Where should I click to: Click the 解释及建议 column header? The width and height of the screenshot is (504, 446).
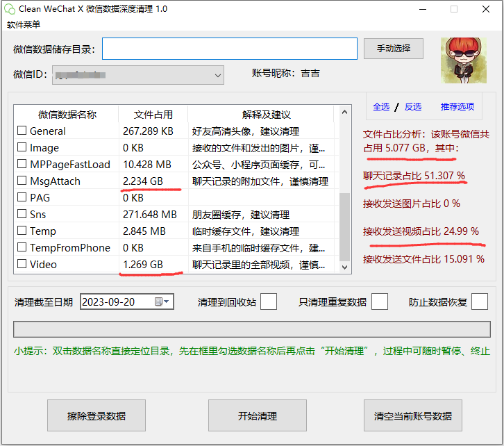(266, 114)
